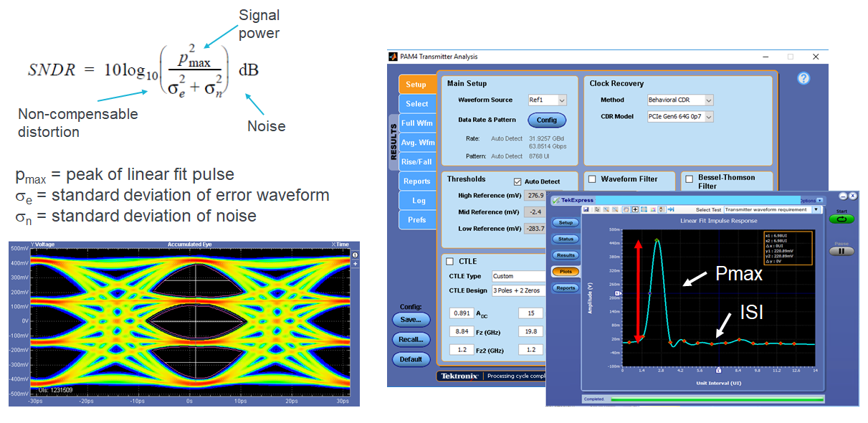Enable the CTLE checkbox
Image resolution: width=868 pixels, height=423 pixels.
click(450, 261)
